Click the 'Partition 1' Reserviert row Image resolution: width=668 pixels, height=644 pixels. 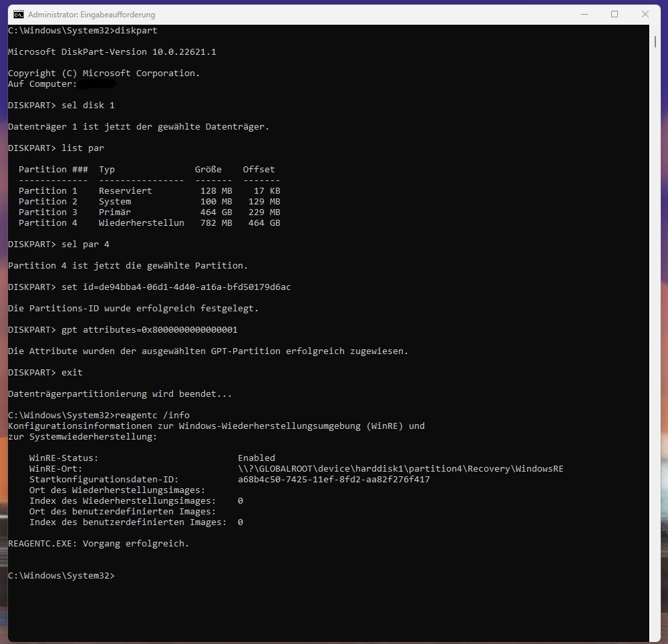(x=149, y=191)
